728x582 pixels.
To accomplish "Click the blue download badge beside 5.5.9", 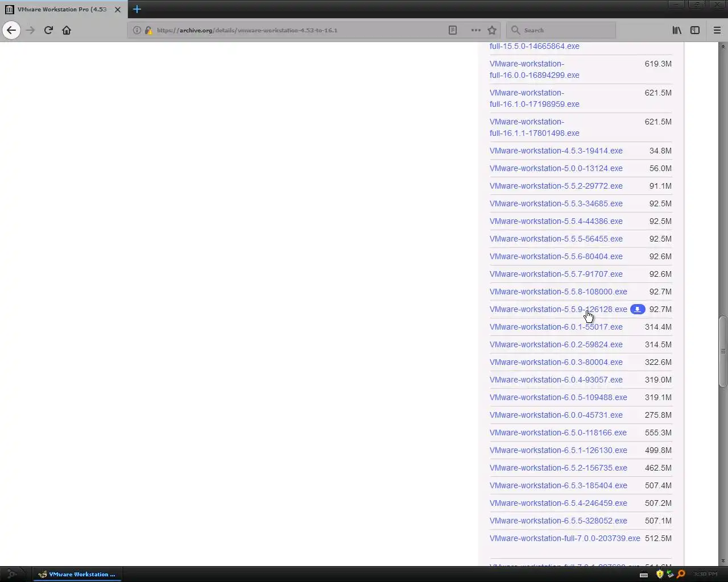I will [638, 309].
